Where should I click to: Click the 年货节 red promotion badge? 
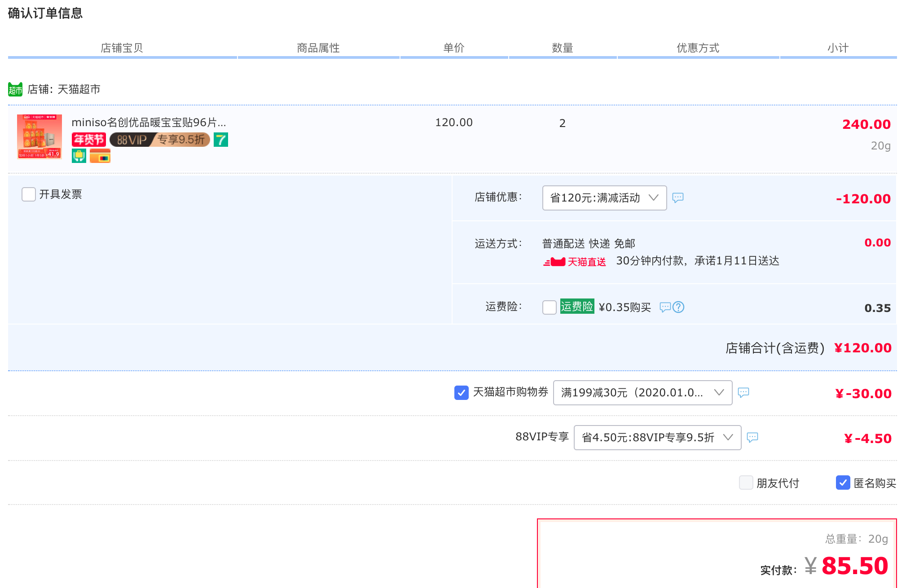[88, 140]
